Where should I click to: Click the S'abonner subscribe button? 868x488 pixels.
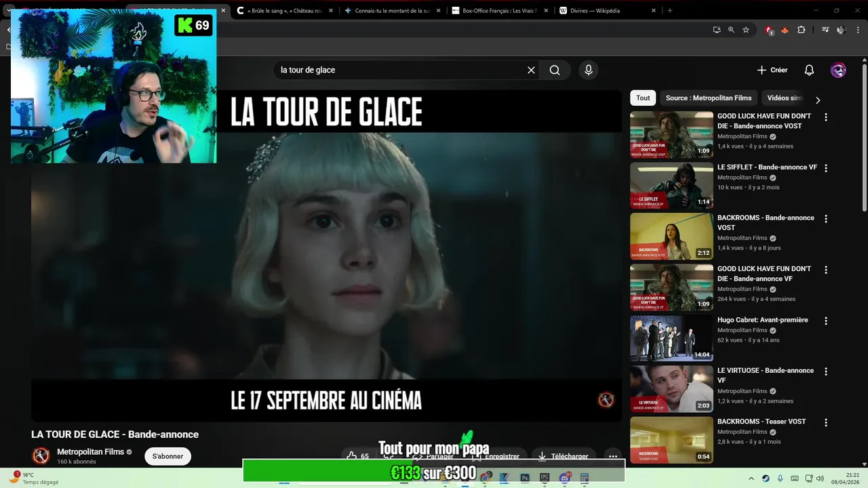point(167,456)
